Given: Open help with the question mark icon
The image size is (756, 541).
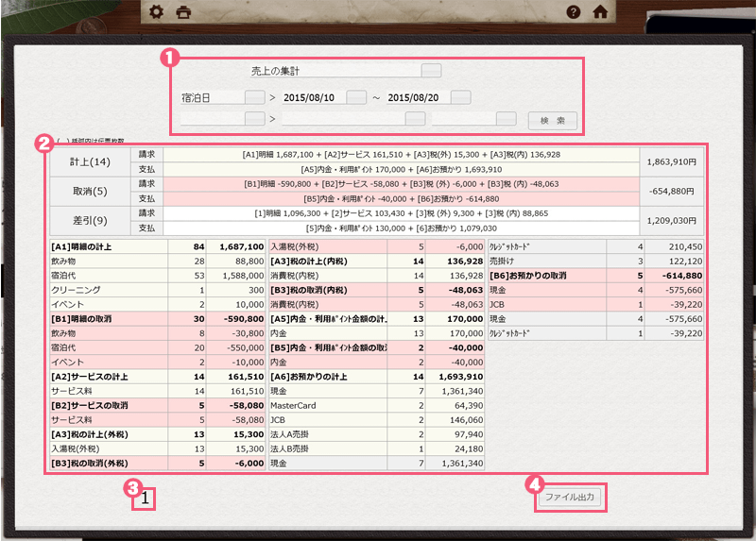Looking at the screenshot, I should (x=573, y=11).
